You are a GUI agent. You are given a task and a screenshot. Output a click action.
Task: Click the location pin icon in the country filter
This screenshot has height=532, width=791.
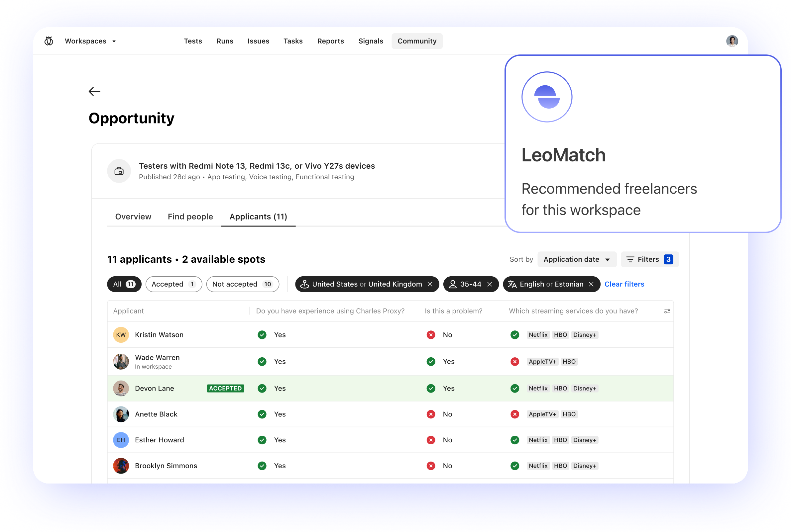pos(305,284)
